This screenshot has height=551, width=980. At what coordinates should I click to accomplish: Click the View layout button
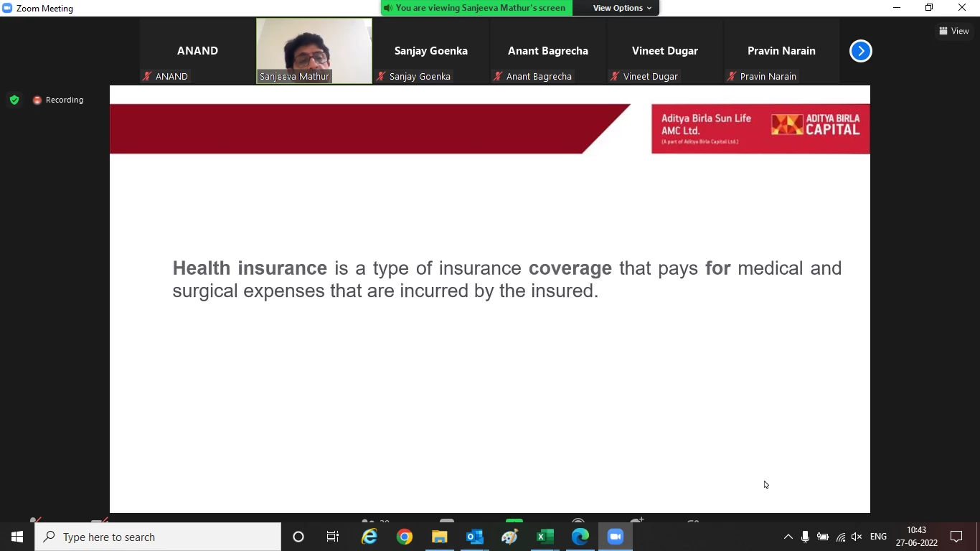954,31
